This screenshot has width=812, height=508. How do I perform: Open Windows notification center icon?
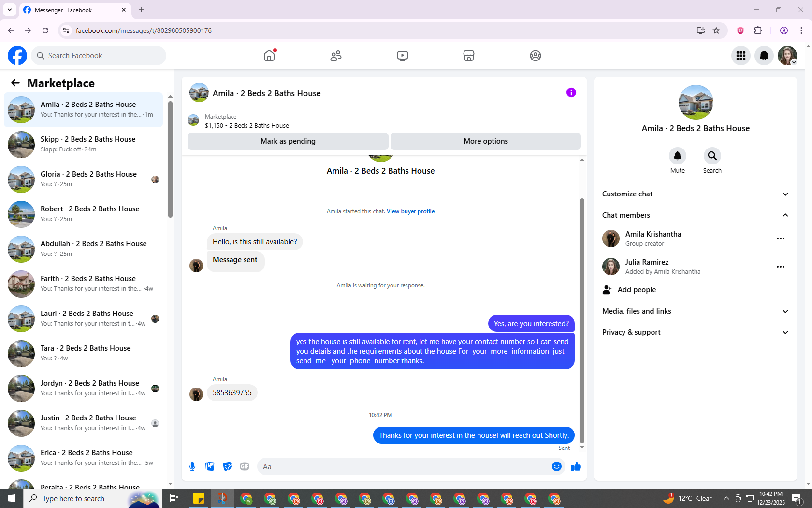pos(797,498)
